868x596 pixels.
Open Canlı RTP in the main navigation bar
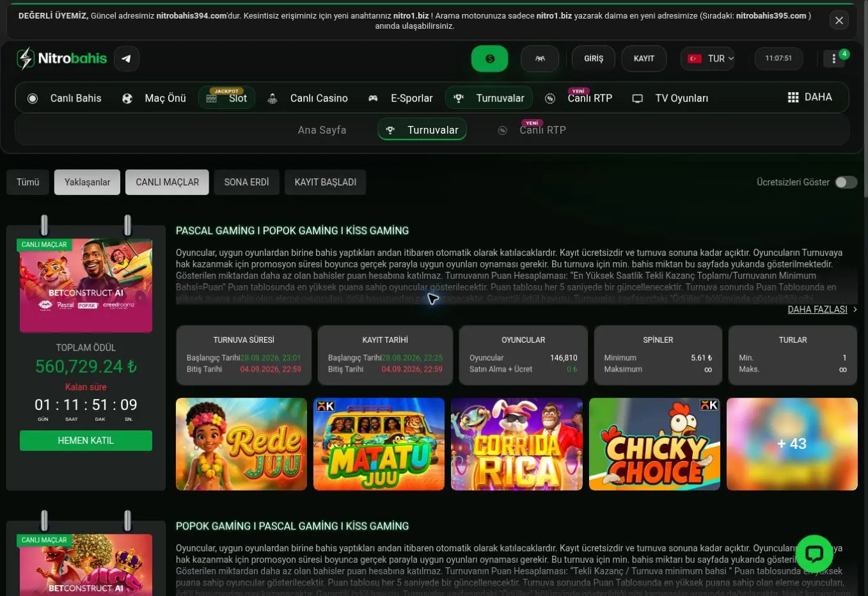579,98
